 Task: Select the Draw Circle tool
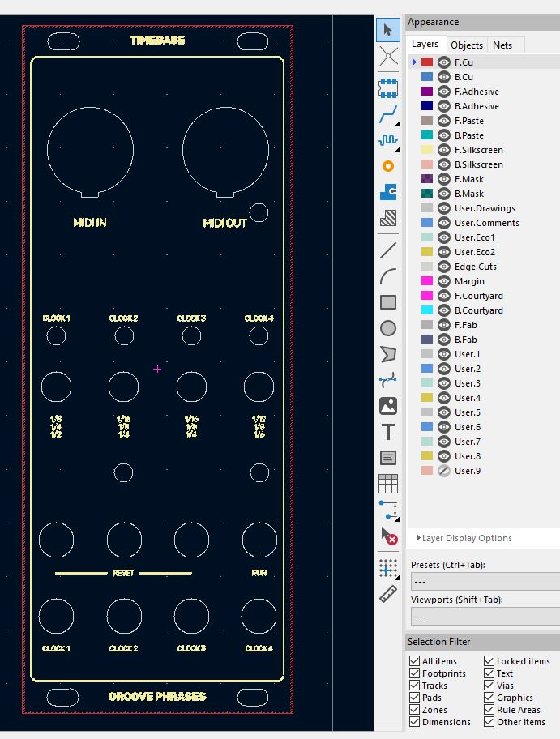click(388, 328)
